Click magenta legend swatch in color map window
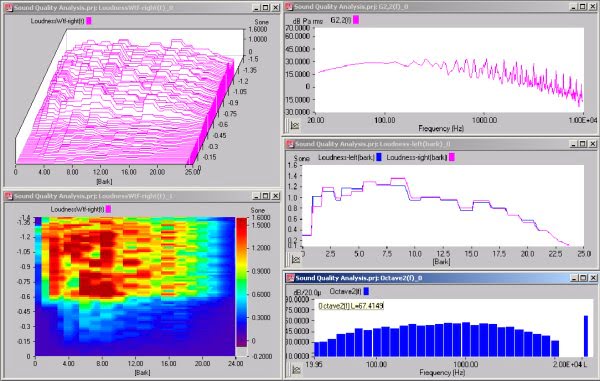 coord(108,209)
